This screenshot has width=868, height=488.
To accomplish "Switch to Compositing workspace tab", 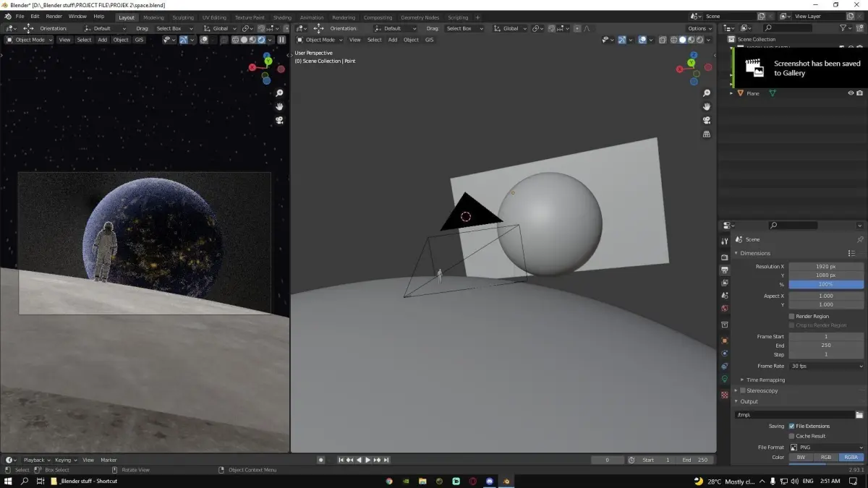I will 378,17.
